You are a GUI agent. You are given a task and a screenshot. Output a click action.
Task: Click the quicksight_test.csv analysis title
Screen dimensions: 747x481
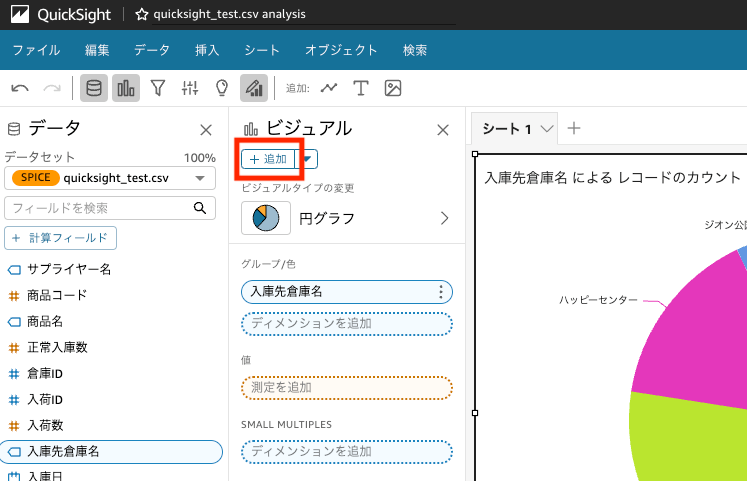pyautogui.click(x=230, y=14)
